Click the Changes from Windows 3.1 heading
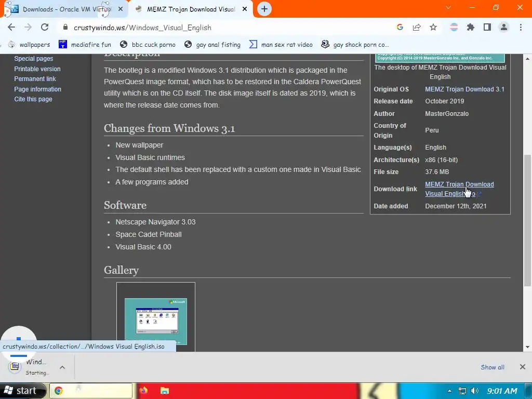532x399 pixels. click(x=169, y=128)
